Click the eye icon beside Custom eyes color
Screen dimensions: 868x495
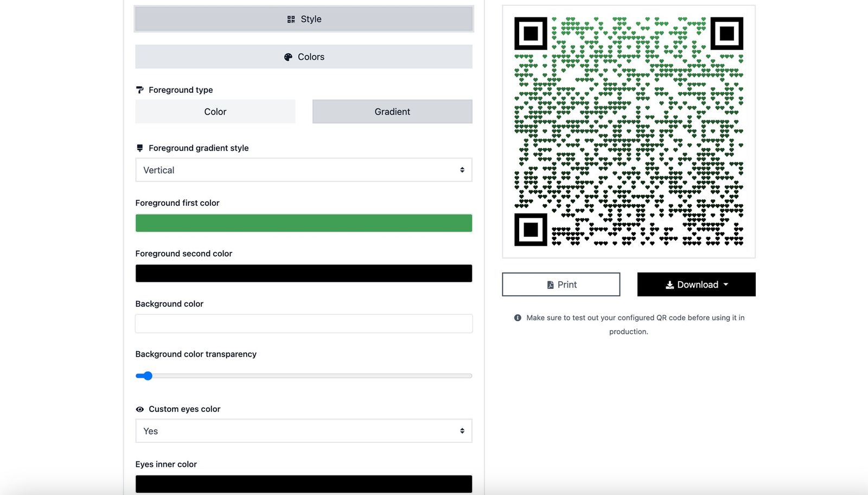(140, 409)
